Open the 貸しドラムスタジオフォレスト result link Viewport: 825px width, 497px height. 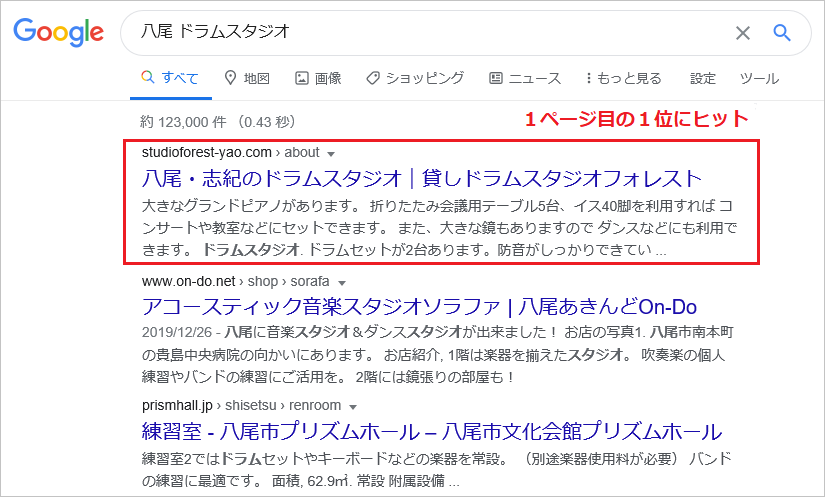(422, 179)
